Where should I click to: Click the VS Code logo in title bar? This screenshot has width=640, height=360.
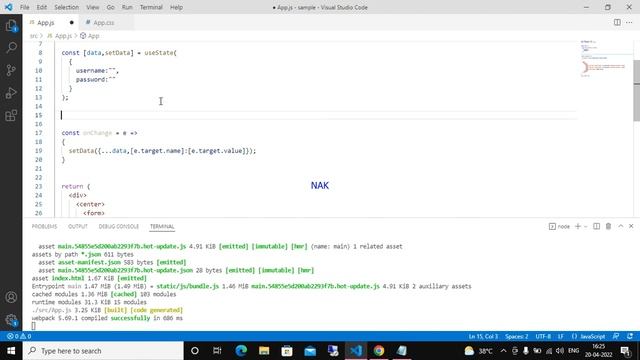click(x=8, y=7)
